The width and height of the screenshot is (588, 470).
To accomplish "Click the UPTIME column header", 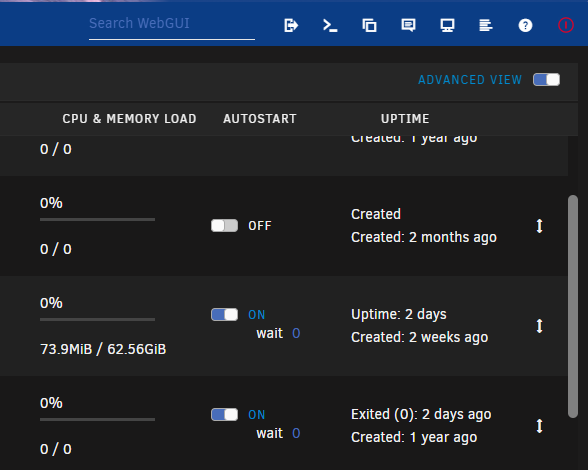I will (x=405, y=119).
